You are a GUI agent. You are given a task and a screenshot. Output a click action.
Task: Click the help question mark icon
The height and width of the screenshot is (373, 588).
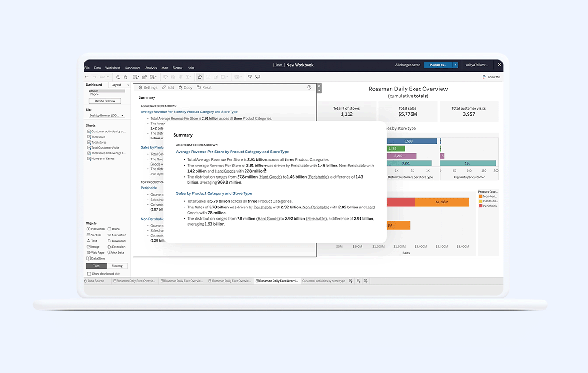coord(309,87)
